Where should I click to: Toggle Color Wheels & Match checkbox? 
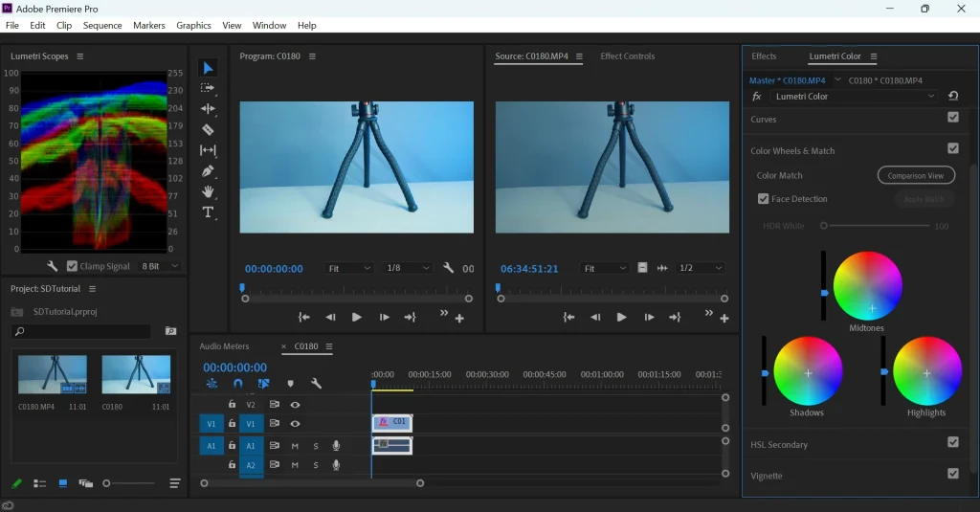953,148
